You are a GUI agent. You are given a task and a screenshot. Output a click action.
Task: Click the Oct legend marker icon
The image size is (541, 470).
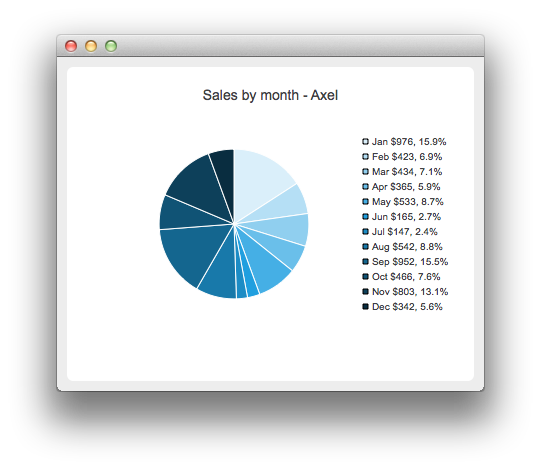(365, 277)
